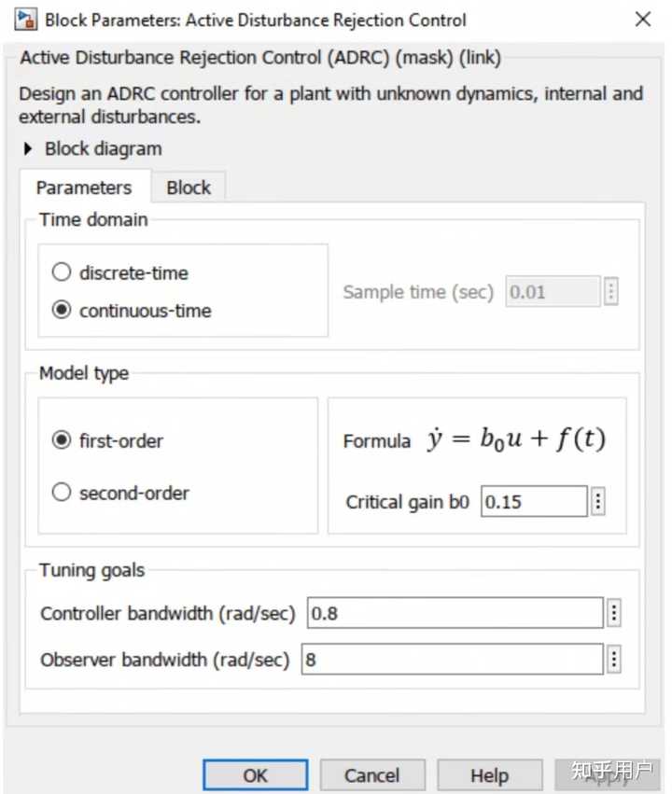Switch to the Block tab
The width and height of the screenshot is (672, 794).
(189, 188)
